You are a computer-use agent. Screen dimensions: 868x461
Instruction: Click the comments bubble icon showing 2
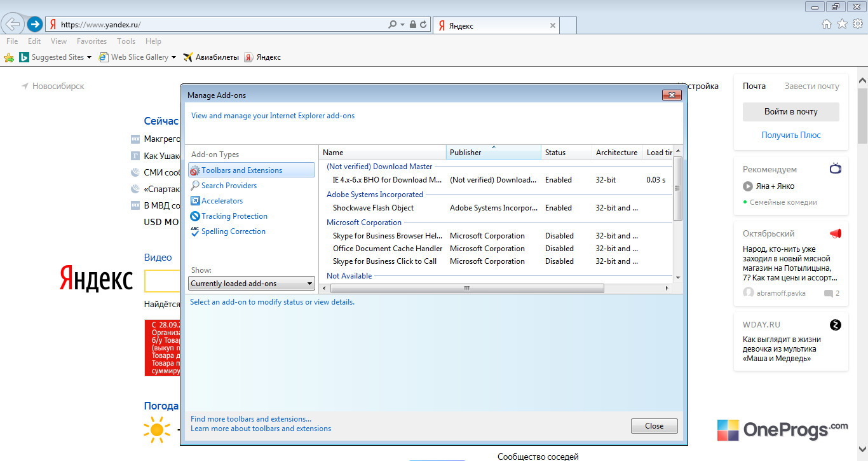tap(829, 293)
